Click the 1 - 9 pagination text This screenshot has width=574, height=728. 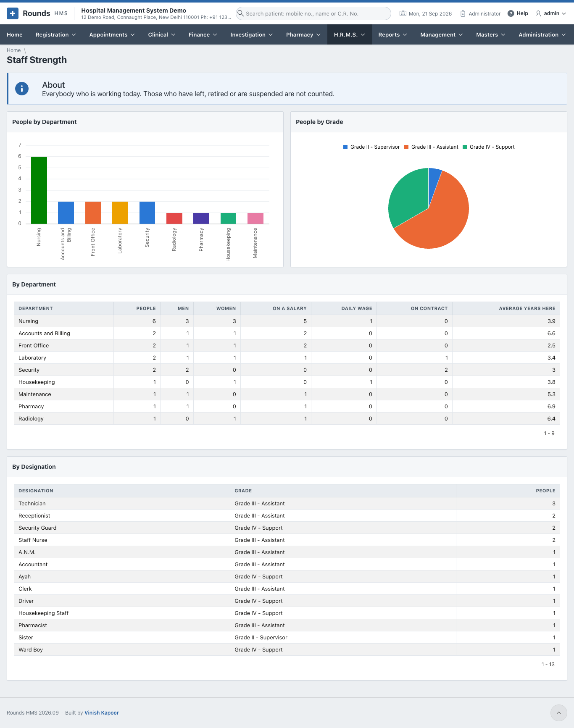click(x=549, y=433)
